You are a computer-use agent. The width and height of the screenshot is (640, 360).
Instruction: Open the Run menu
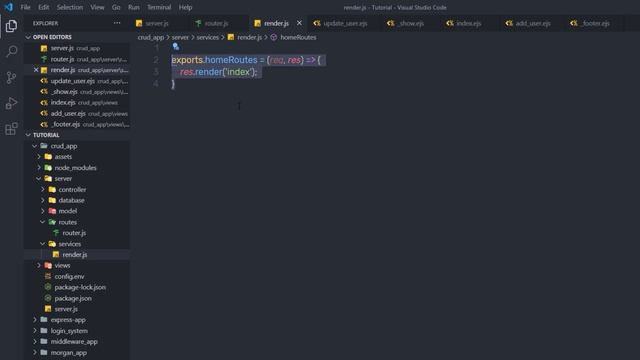tap(133, 7)
